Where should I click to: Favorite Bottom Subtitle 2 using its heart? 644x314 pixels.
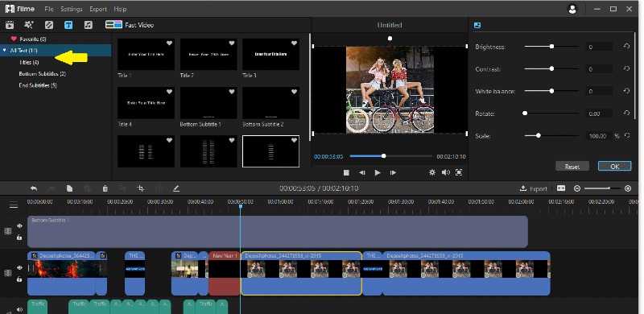click(x=294, y=92)
